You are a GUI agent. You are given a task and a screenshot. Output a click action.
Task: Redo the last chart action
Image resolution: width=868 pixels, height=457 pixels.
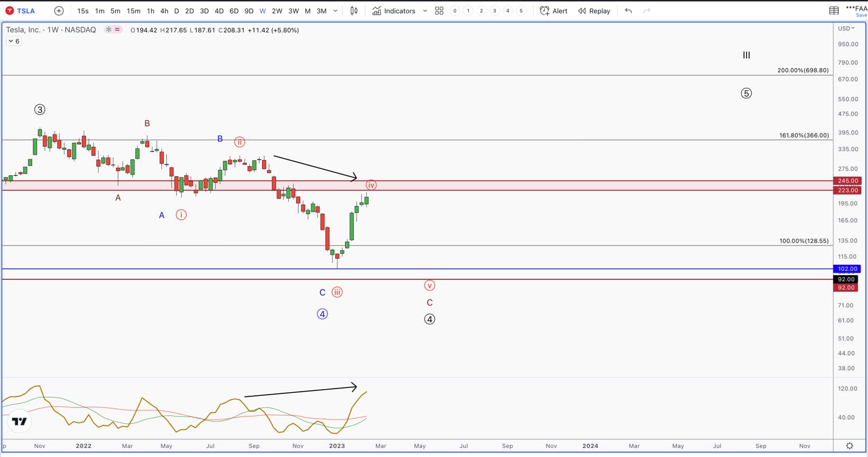pyautogui.click(x=647, y=11)
